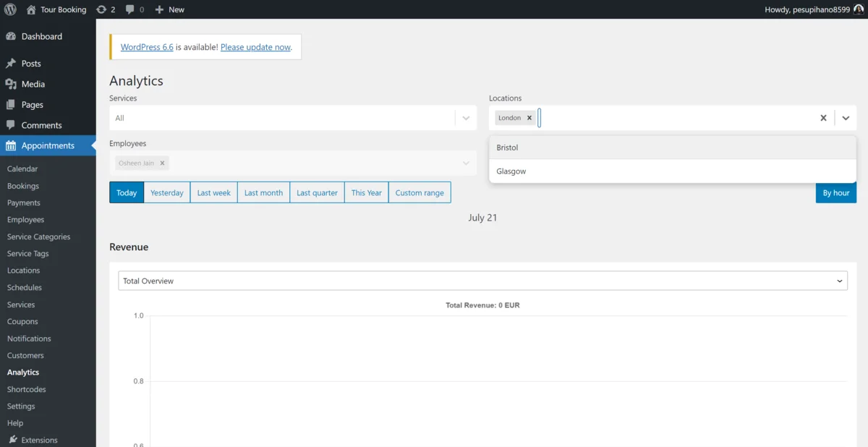Image resolution: width=868 pixels, height=447 pixels.
Task: Select Glasgow from the locations list
Action: 673,171
